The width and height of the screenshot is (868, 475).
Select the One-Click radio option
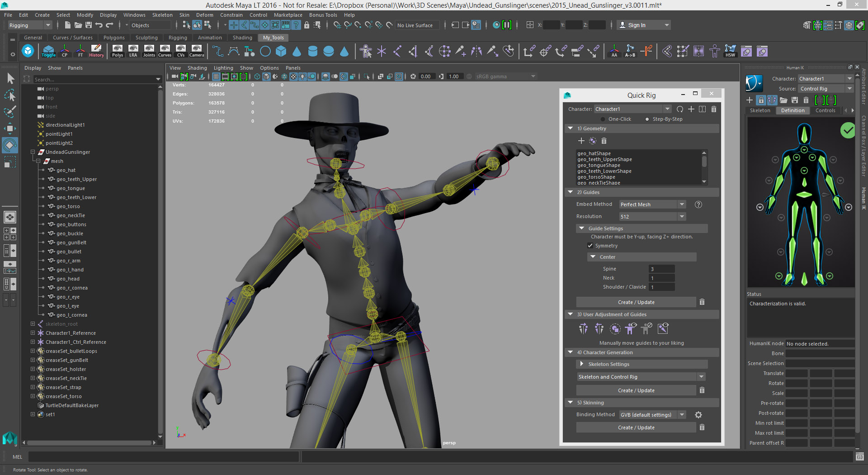tap(603, 119)
